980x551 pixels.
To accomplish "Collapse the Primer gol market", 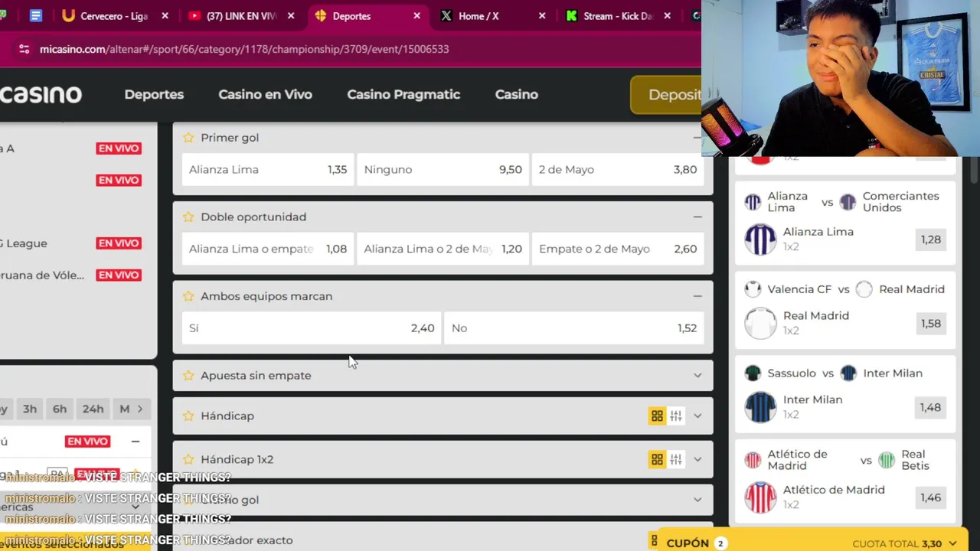I will pyautogui.click(x=697, y=138).
